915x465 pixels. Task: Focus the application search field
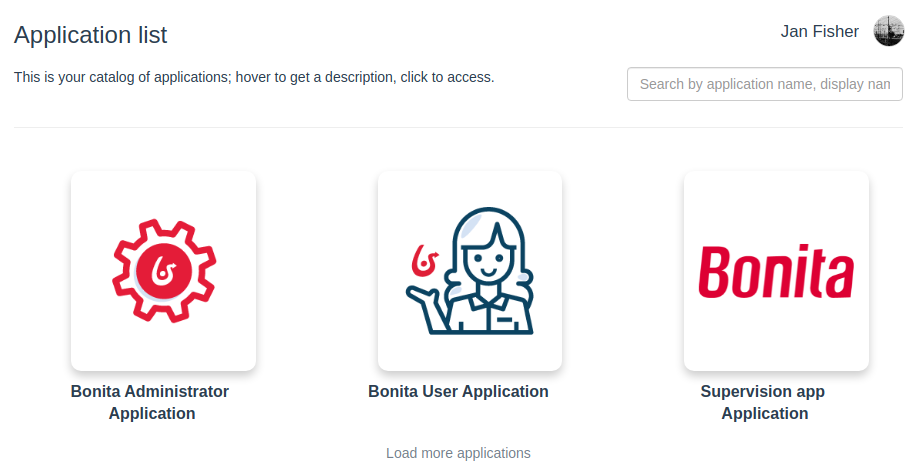(764, 84)
